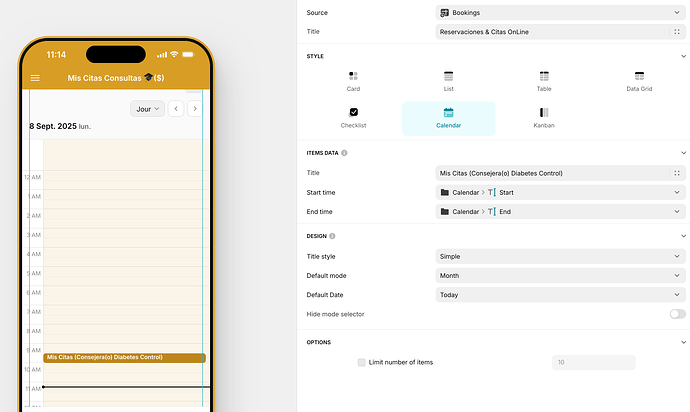Open Default mode Month dropdown
Viewport: 690px width, 412px height.
(x=561, y=276)
